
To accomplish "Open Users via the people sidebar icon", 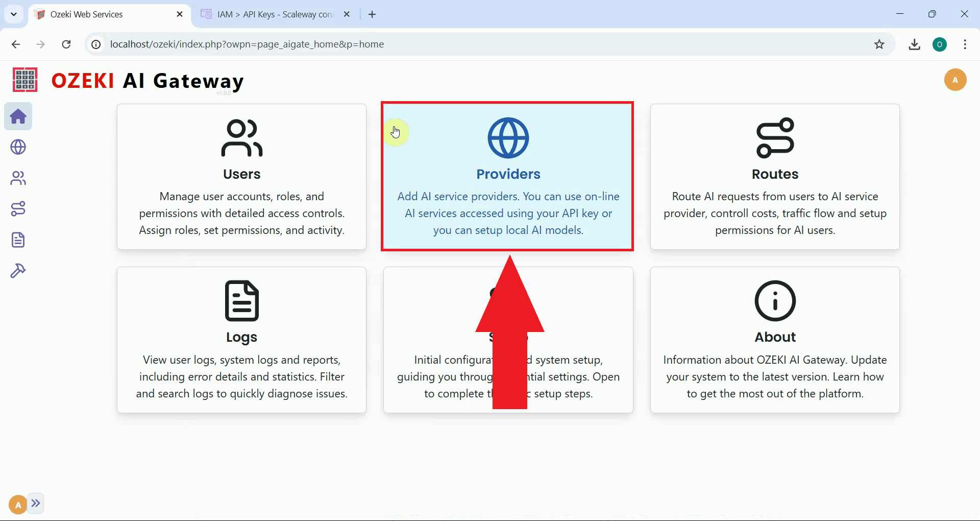I will coord(18,178).
